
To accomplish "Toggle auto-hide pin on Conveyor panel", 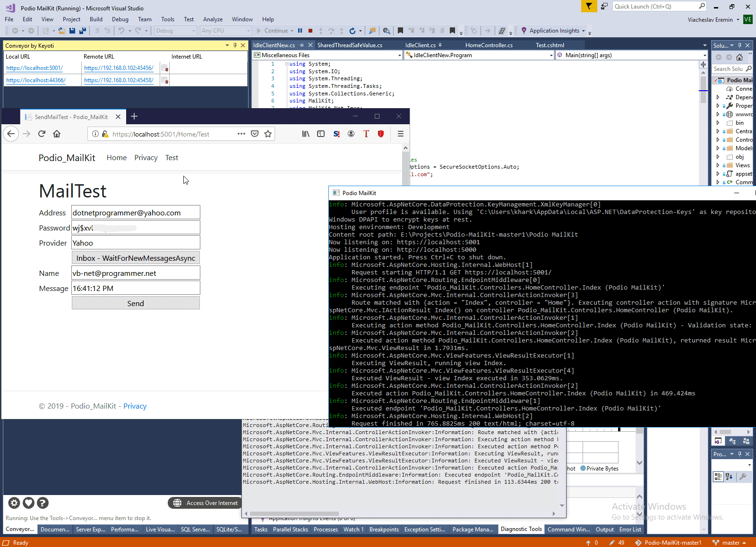I will (235, 45).
